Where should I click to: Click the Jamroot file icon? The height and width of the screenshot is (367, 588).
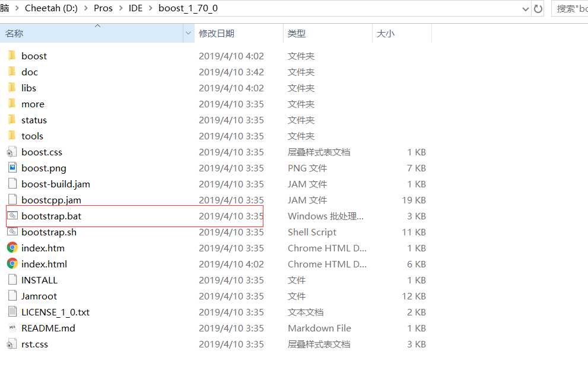point(12,295)
